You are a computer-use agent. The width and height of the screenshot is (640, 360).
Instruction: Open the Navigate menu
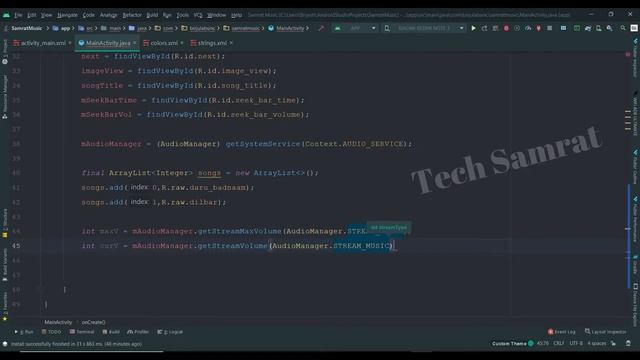pyautogui.click(x=67, y=15)
